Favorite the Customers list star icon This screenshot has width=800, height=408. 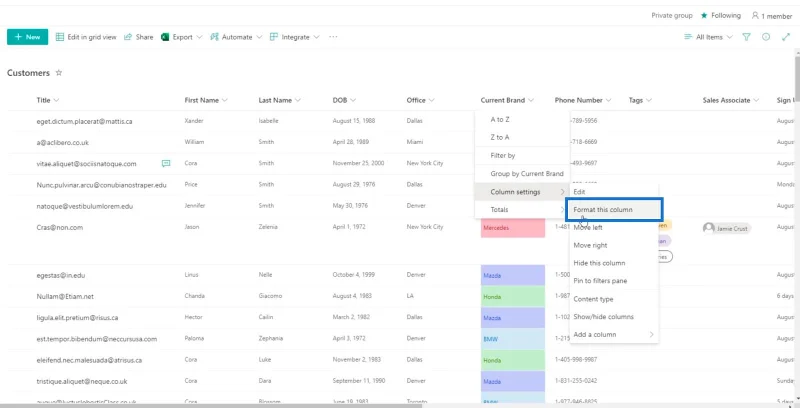(x=59, y=72)
